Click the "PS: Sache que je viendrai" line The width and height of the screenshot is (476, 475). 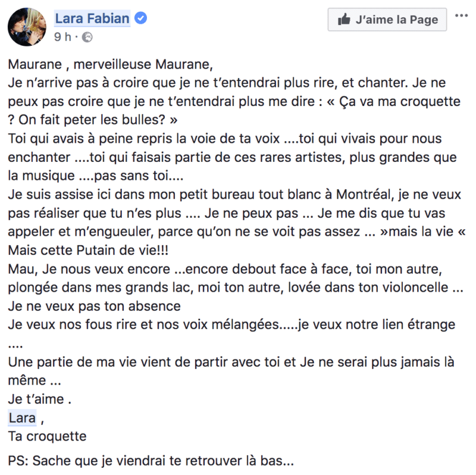152,461
